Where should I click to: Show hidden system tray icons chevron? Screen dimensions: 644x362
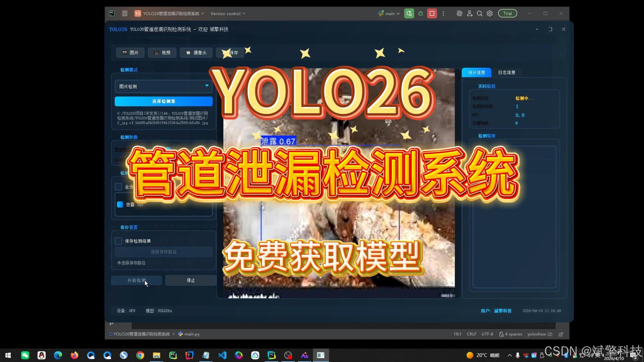click(510, 355)
